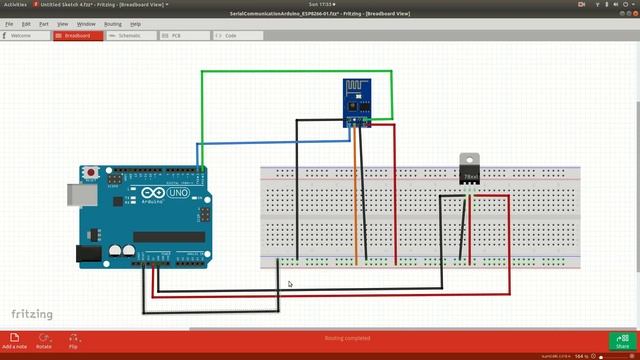Viewport: 640px width, 360px height.
Task: Open the View menu
Action: [x=62, y=24]
